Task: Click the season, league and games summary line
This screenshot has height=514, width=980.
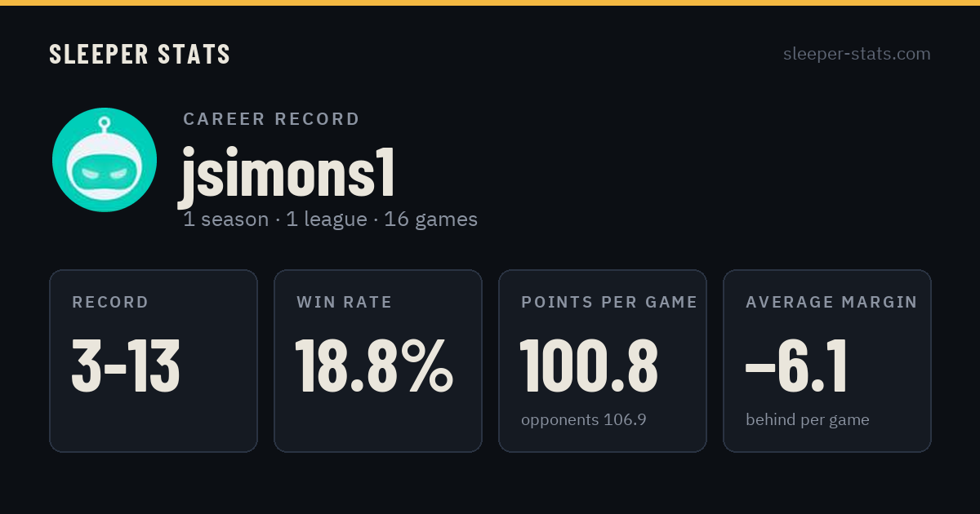Action: click(330, 219)
